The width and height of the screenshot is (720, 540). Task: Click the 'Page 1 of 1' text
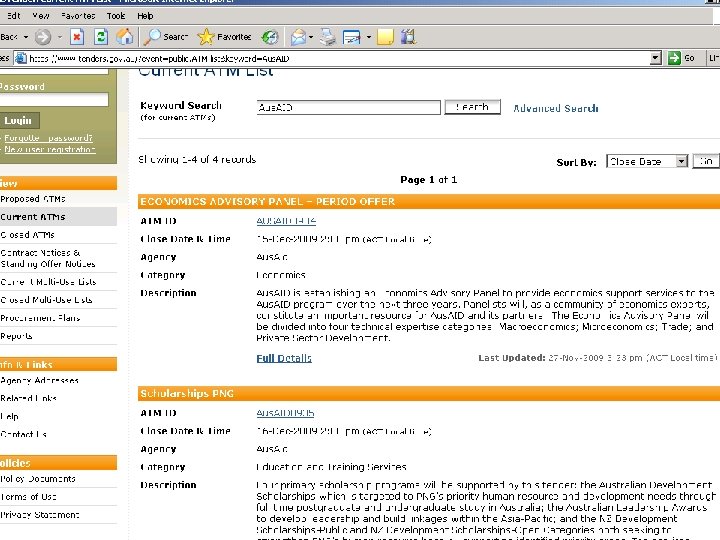tap(428, 180)
